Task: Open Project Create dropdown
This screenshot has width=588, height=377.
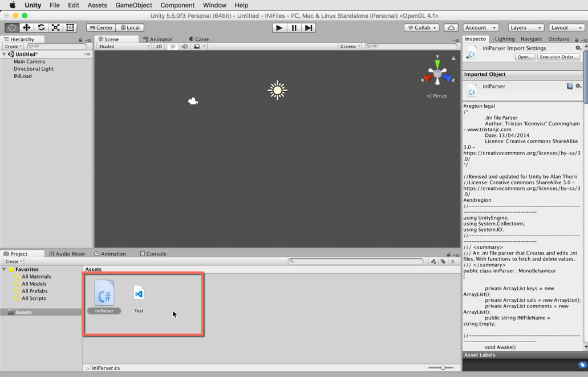Action: [x=14, y=261]
